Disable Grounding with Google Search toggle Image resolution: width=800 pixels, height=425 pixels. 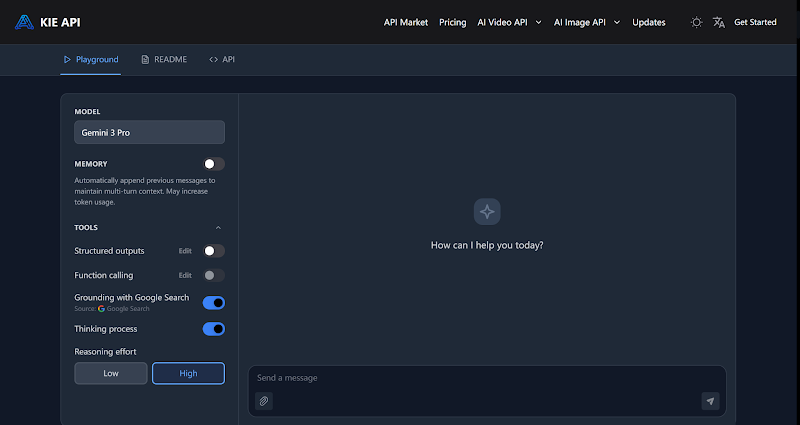click(x=214, y=302)
